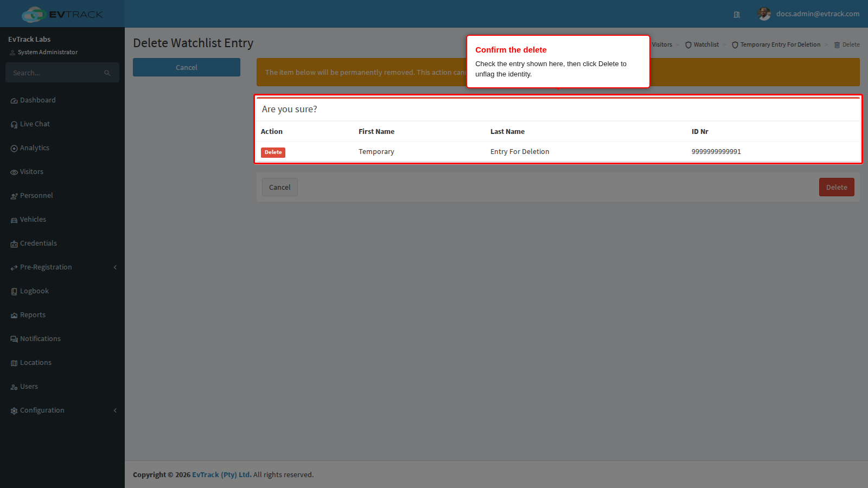The width and height of the screenshot is (868, 488).
Task: Click the Analytics sidebar icon
Action: (x=14, y=149)
